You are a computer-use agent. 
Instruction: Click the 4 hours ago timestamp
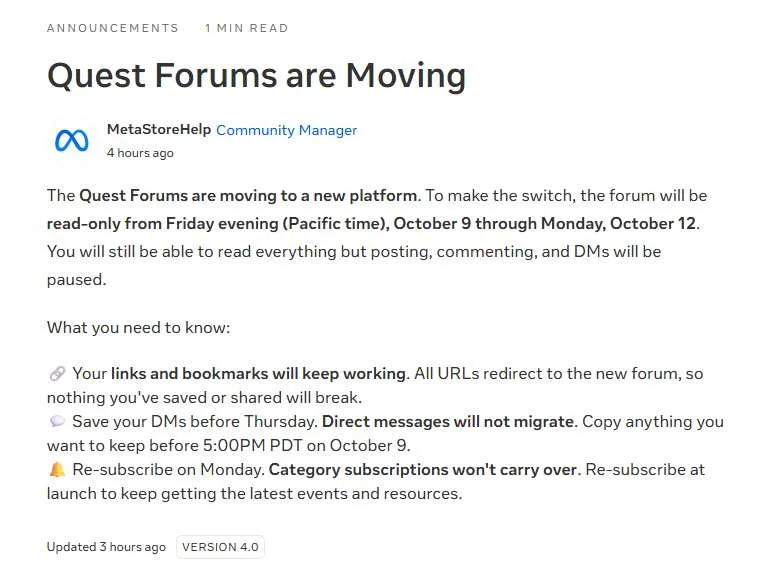pyautogui.click(x=140, y=153)
